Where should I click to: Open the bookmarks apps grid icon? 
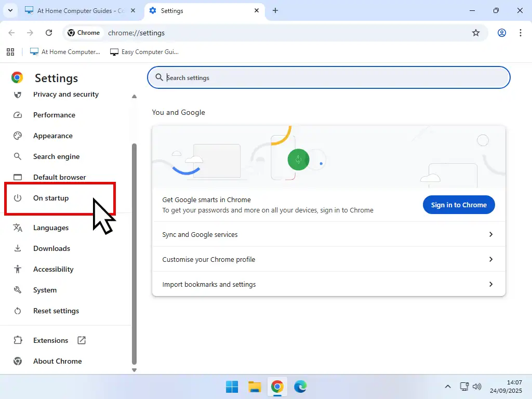point(10,52)
